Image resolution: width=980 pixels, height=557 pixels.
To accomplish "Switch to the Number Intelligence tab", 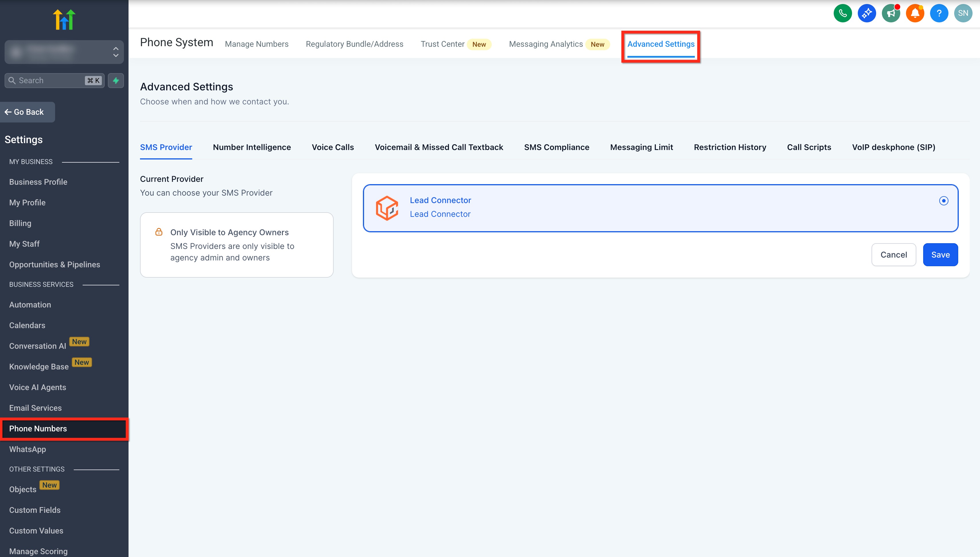I will [252, 147].
